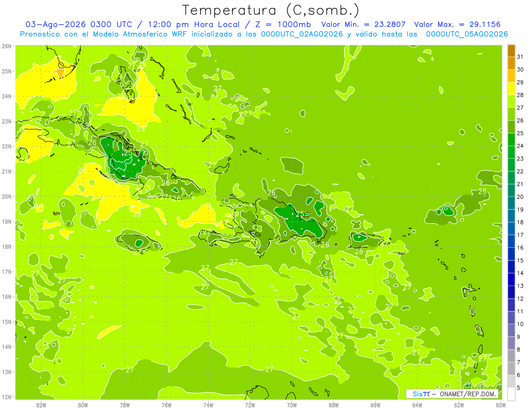
Task: Click the "22N" latitude axis label
Action: coord(7,146)
